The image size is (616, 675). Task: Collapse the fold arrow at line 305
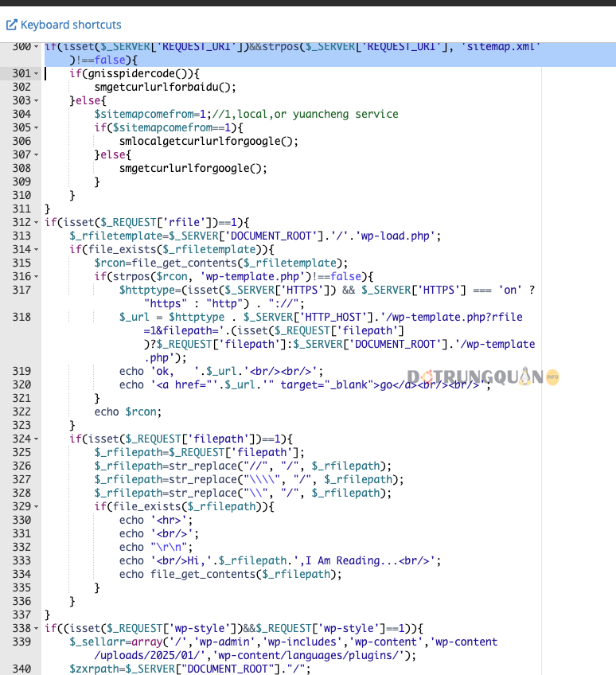36,128
